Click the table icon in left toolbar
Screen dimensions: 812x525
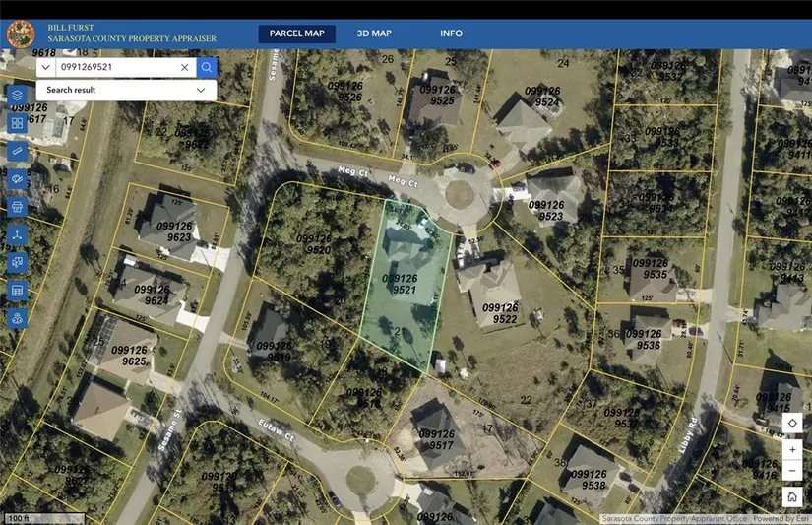click(x=17, y=291)
